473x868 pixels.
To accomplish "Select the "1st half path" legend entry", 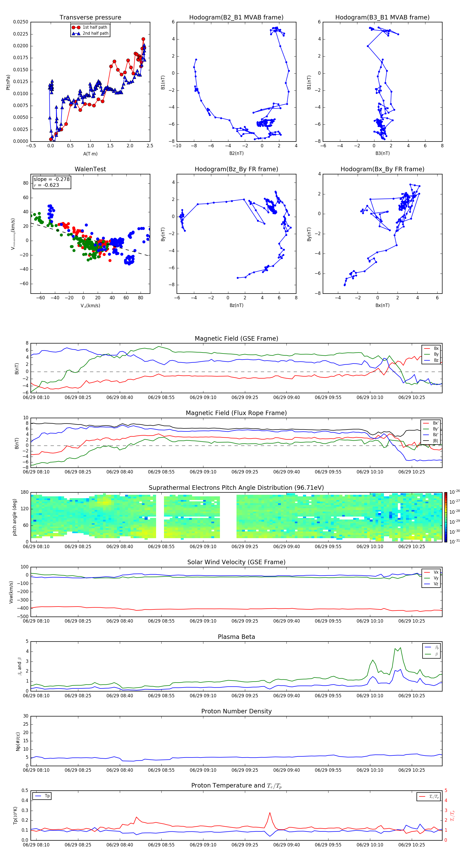I will coord(90,27).
